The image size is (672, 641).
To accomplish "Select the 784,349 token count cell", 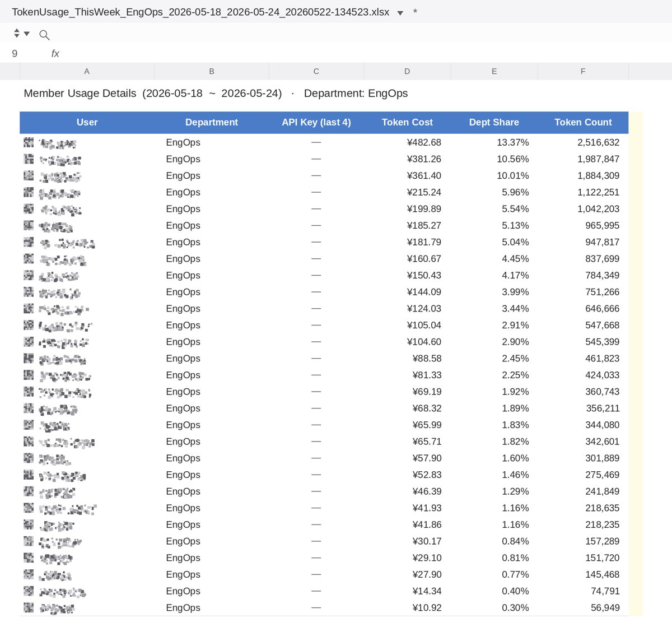I will tap(583, 275).
